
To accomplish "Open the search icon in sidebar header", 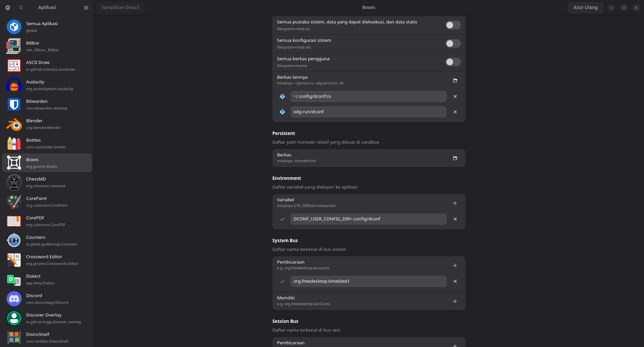I will 21,7.
